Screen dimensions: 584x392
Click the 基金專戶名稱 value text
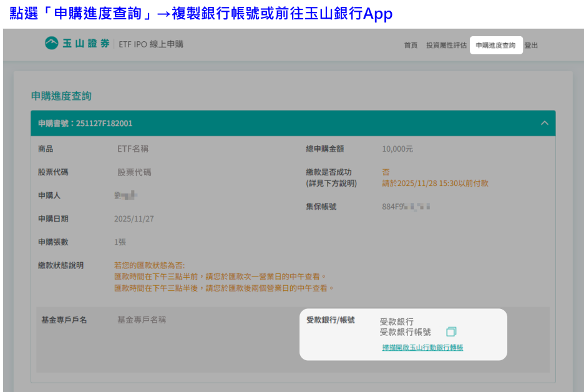click(x=142, y=320)
